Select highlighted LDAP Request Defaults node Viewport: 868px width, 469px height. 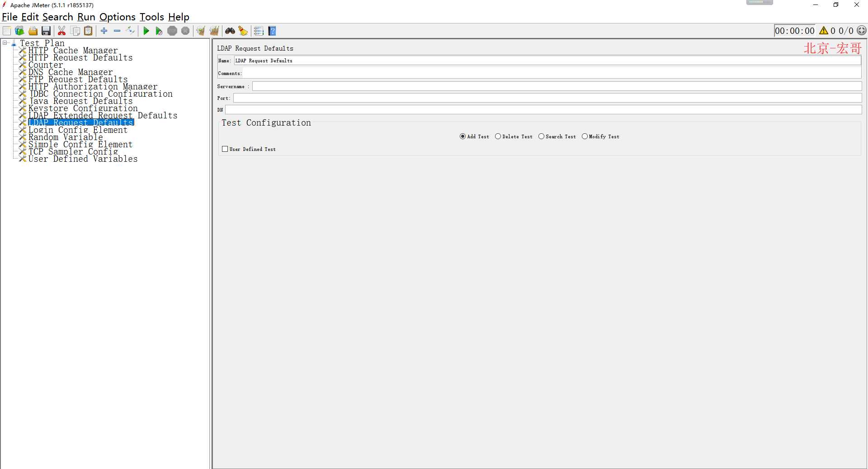[x=81, y=122]
